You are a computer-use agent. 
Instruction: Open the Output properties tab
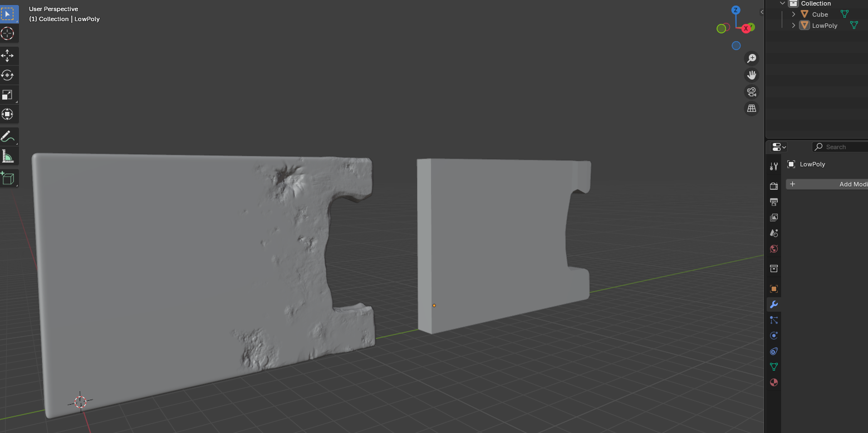click(773, 201)
